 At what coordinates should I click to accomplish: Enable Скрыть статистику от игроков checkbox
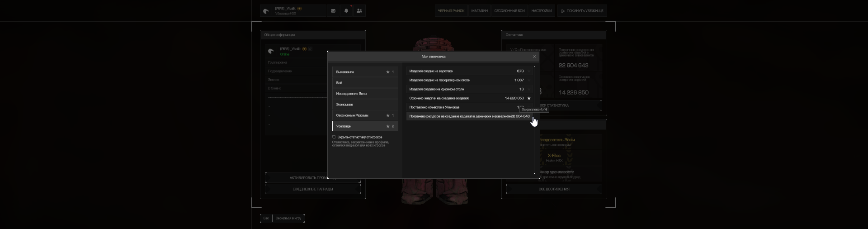334,137
